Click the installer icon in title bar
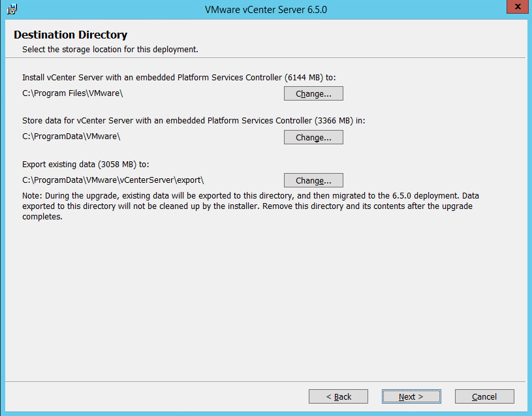 pyautogui.click(x=12, y=9)
